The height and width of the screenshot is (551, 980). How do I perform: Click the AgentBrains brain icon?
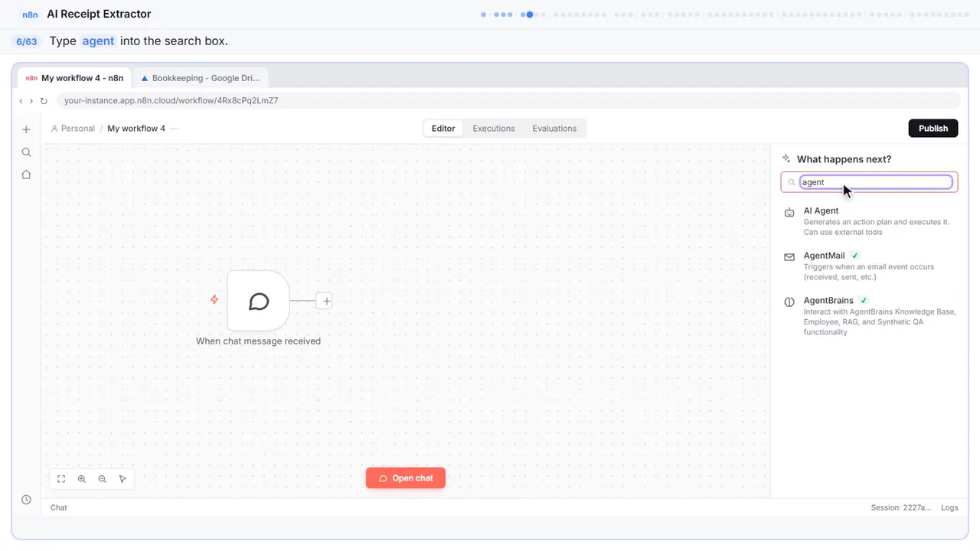point(789,302)
